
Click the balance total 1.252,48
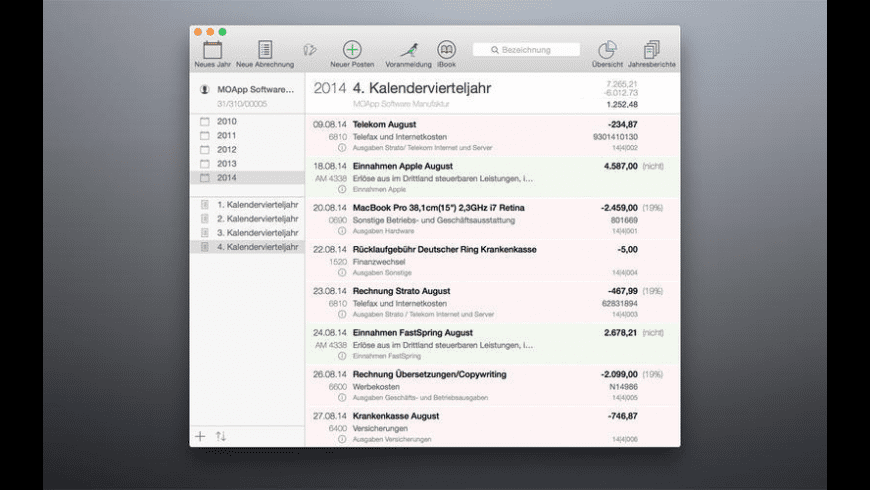pyautogui.click(x=622, y=104)
